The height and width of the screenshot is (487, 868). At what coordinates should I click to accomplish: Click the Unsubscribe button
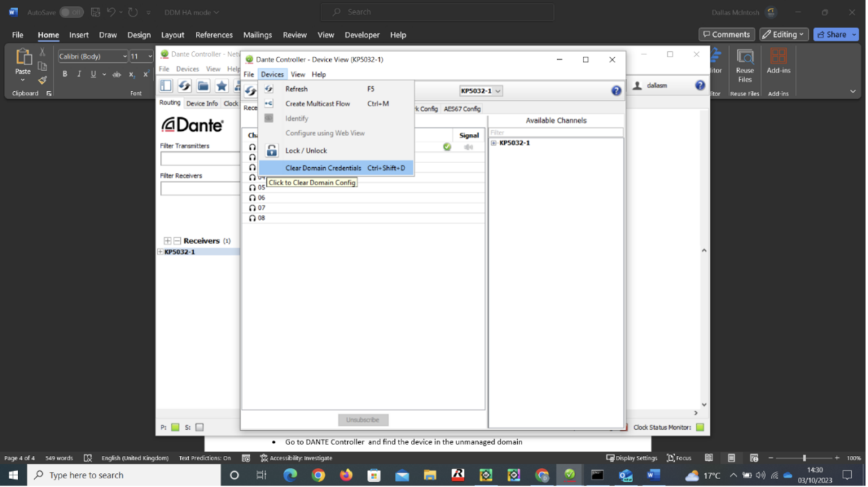[x=363, y=420]
